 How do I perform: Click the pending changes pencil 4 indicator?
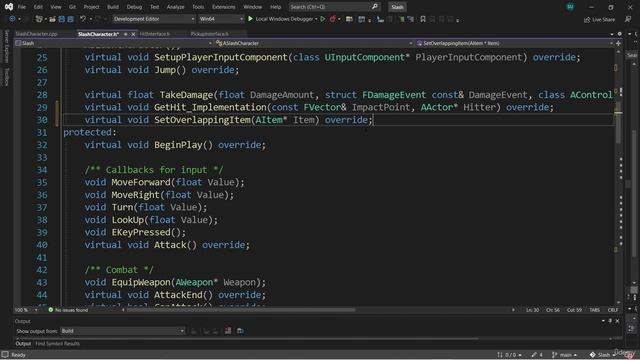(x=537, y=355)
